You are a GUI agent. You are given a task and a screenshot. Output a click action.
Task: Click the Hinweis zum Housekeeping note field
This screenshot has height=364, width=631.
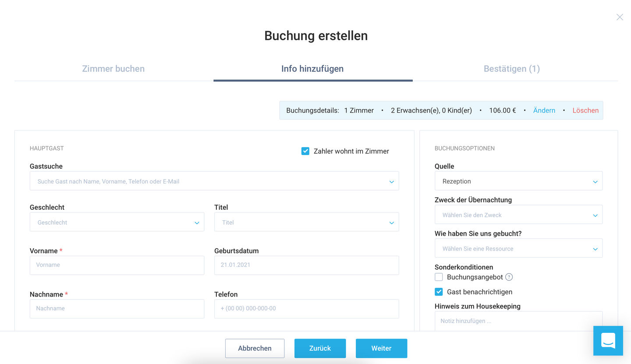click(x=518, y=321)
